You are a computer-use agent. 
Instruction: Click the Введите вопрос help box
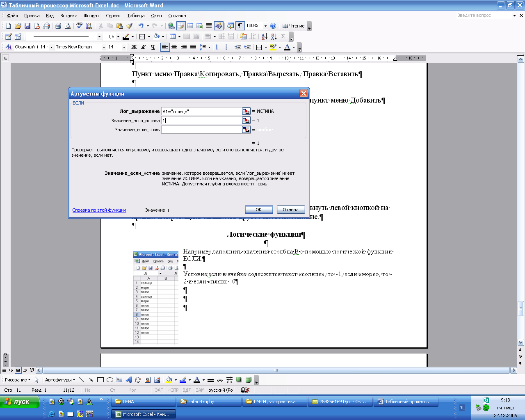click(x=484, y=15)
